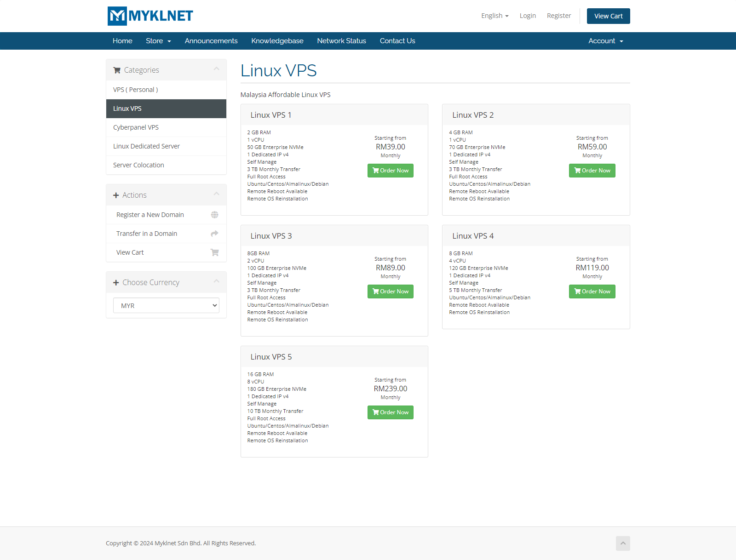Click Transfer in a Domain action
The width and height of the screenshot is (736, 560).
tap(166, 234)
